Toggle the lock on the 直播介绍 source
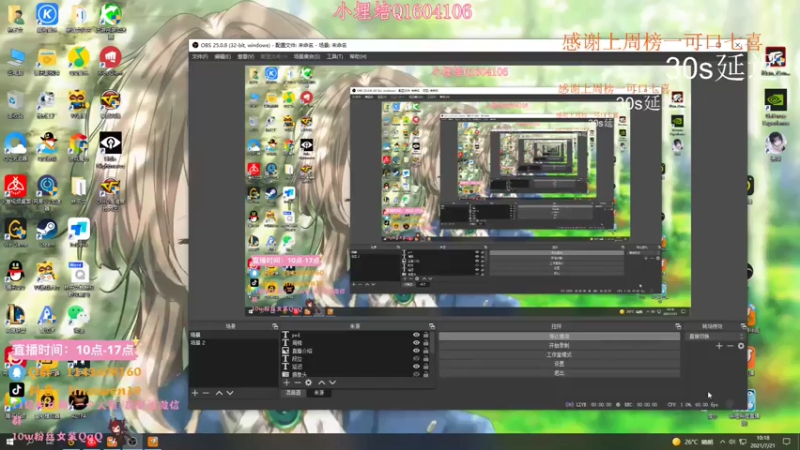 (x=426, y=351)
